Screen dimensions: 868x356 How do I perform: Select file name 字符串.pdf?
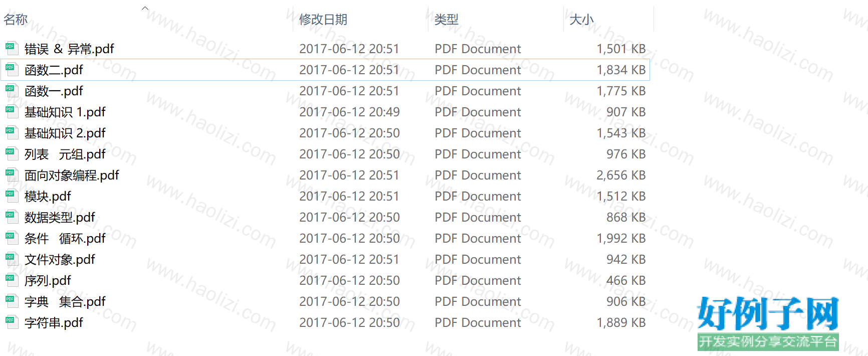(54, 323)
